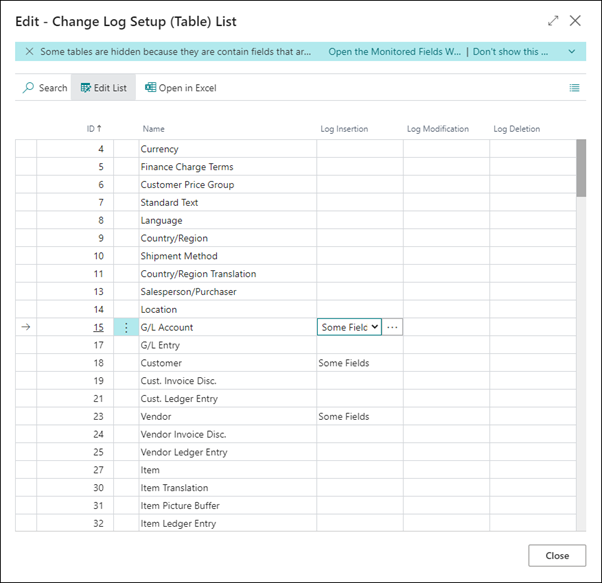This screenshot has height=583, width=602.
Task: Open G/L Account row actions menu
Action: coord(126,327)
